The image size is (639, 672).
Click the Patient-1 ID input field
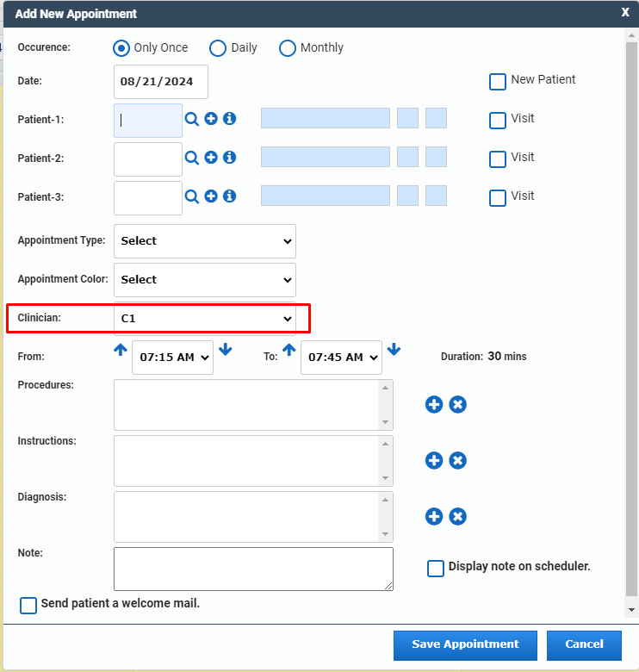click(148, 121)
